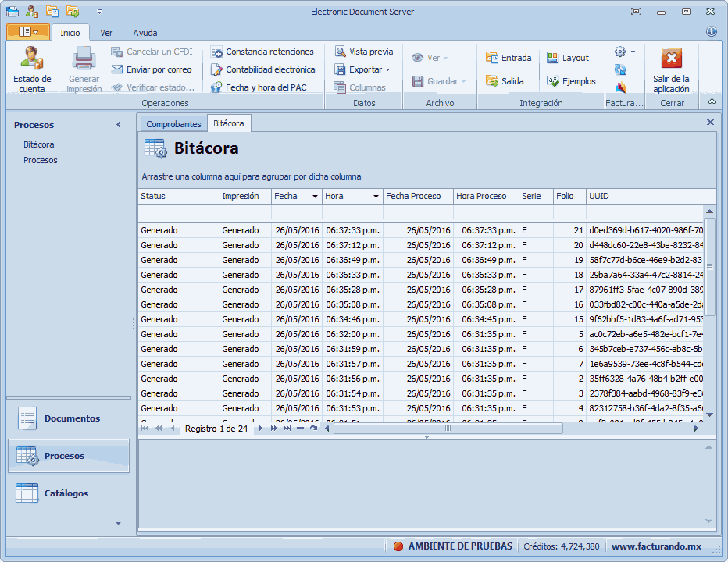
Task: Click the horizontal scrollbar of the grid
Action: tap(448, 429)
